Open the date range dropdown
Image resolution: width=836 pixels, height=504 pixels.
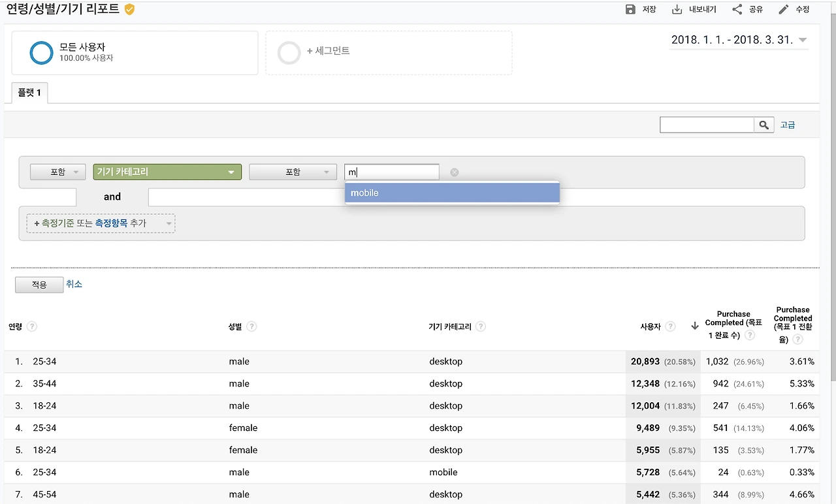[740, 40]
